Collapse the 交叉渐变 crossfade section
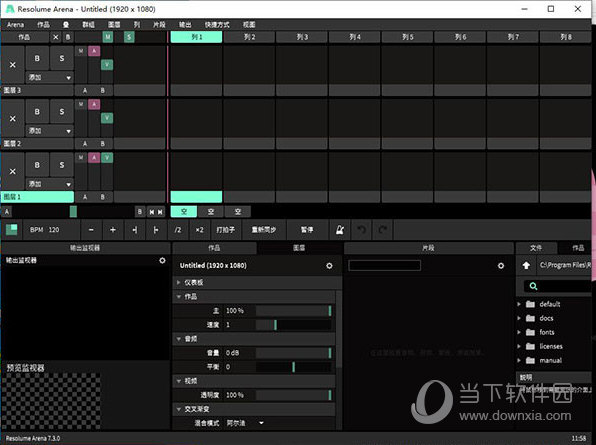596x445 pixels. point(178,409)
